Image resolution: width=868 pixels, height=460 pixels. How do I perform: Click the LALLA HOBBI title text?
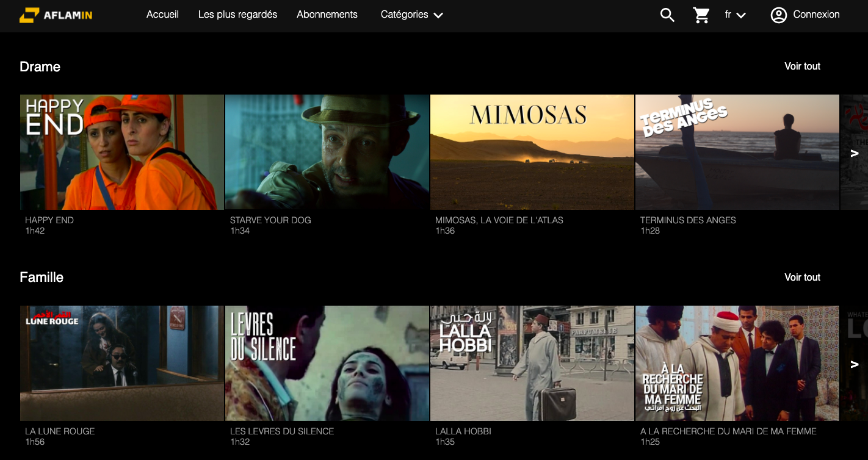click(463, 431)
